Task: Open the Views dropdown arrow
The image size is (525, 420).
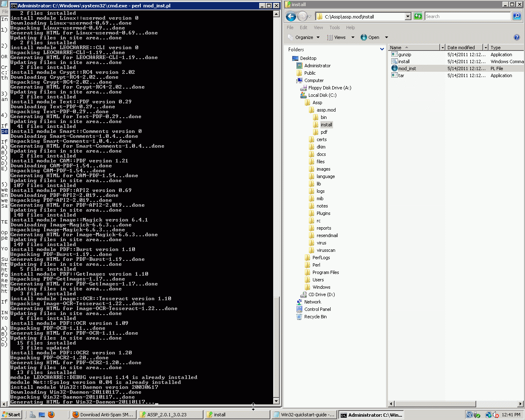Action: [353, 37]
